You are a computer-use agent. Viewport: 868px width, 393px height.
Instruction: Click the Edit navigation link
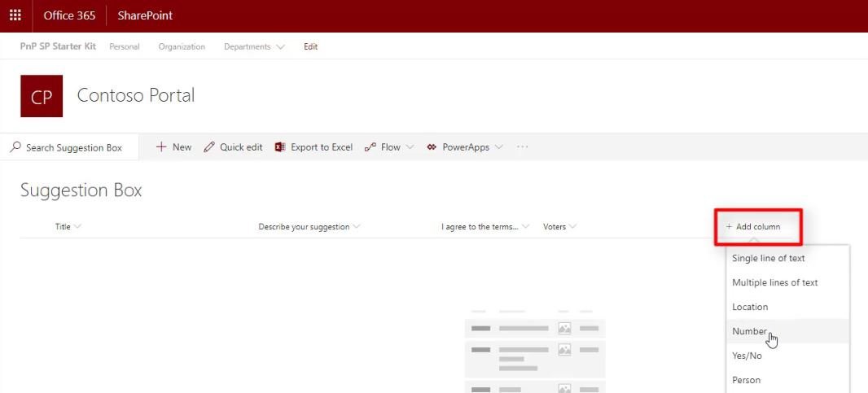coord(310,47)
